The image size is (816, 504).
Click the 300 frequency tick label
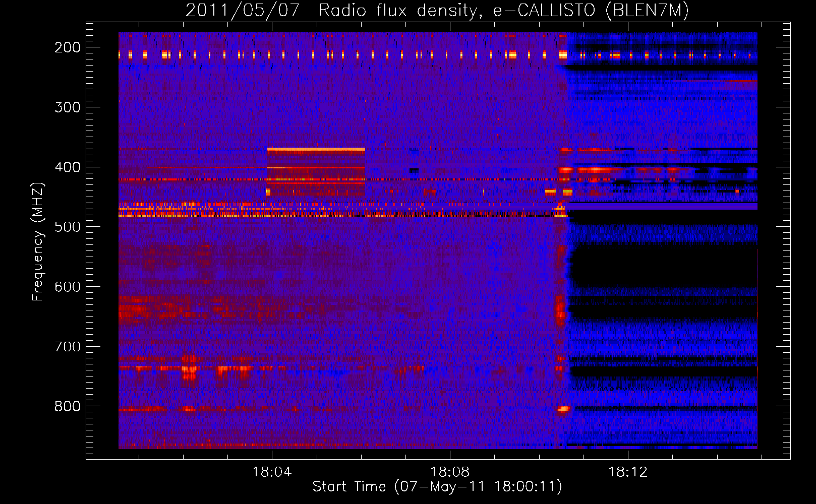tap(68, 107)
